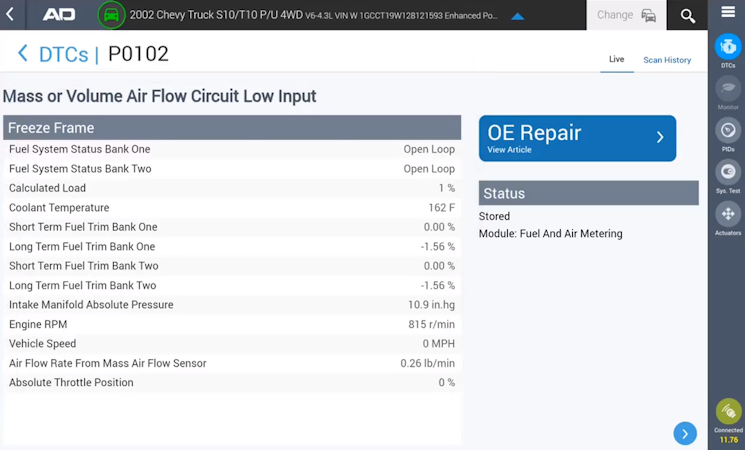This screenshot has width=745, height=450.
Task: Open the DTCs sidebar icon
Action: (727, 47)
